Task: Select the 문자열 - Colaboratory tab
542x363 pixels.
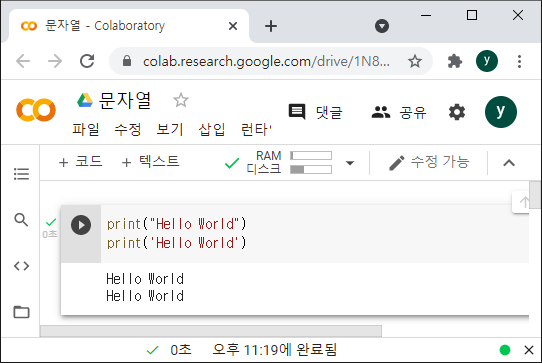Action: 128,26
